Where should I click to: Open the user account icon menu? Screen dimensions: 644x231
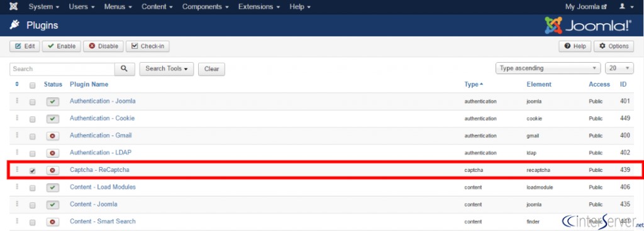626,7
